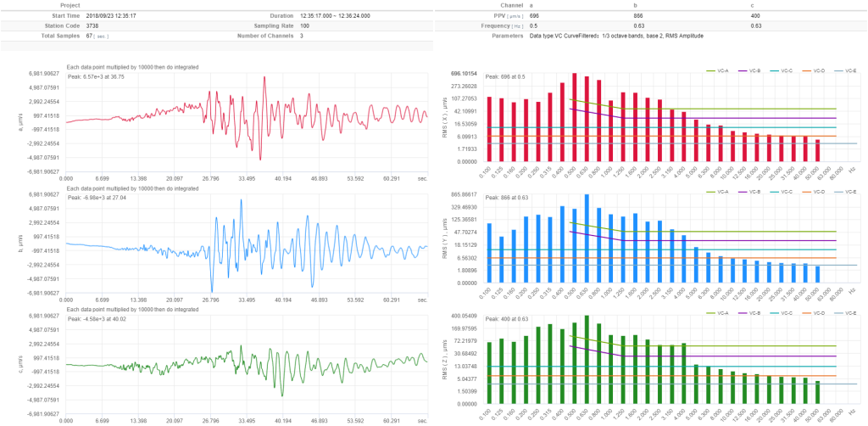Click the red channel a waveform peak

(265, 80)
